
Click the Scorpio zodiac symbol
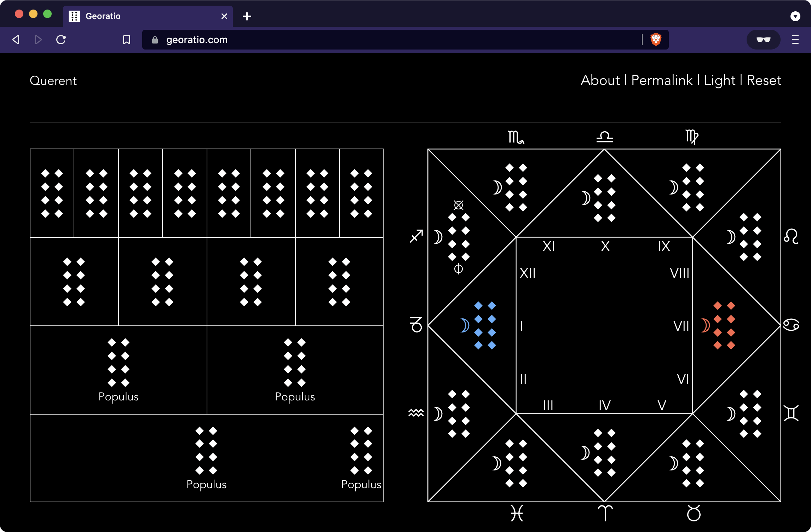516,137
